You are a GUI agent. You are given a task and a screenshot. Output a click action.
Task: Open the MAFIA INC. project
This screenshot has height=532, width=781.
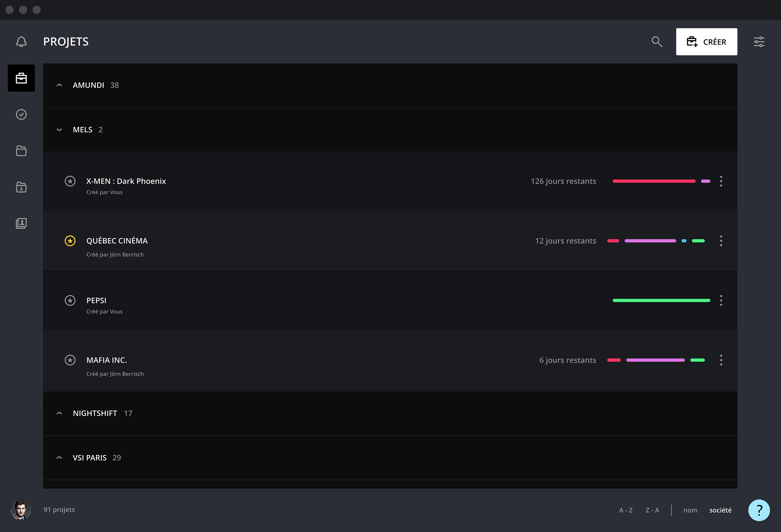click(107, 360)
